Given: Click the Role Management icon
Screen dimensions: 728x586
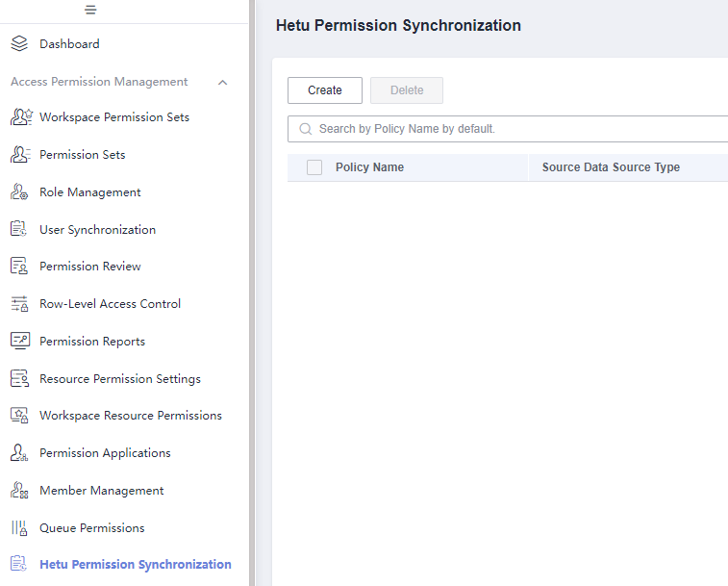Looking at the screenshot, I should [19, 191].
